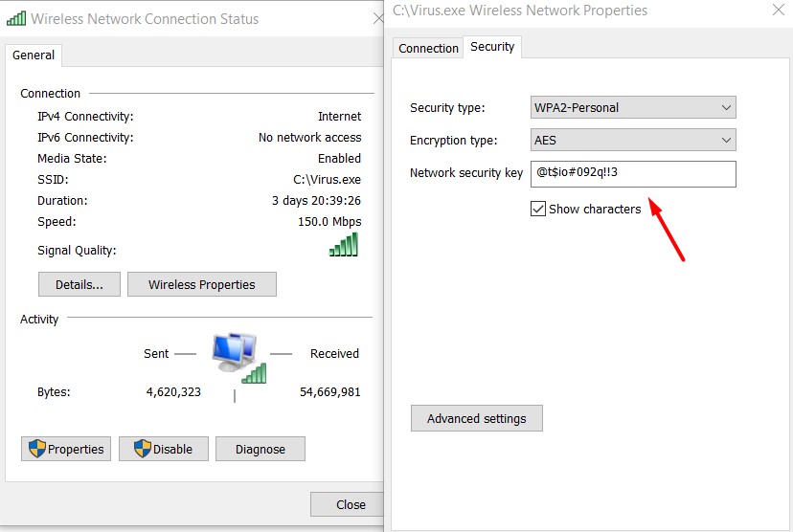The width and height of the screenshot is (793, 532).
Task: Click the Signal Quality bars icon
Action: click(x=344, y=244)
